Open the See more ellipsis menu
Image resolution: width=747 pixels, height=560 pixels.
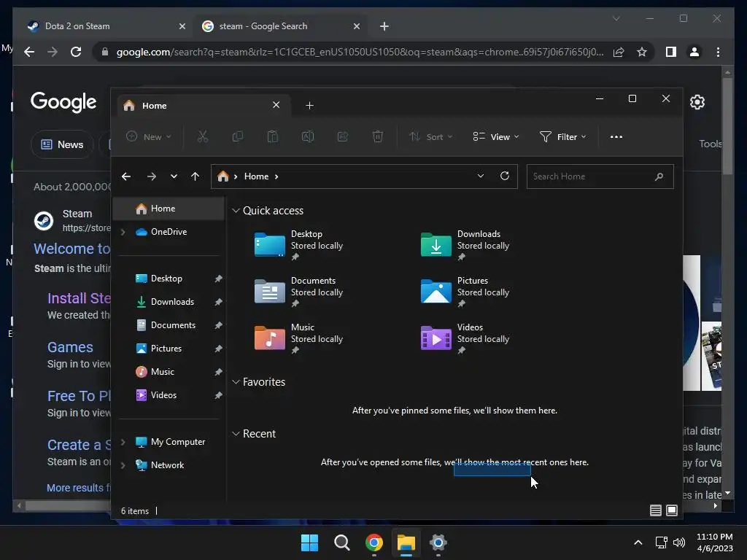pyautogui.click(x=616, y=137)
